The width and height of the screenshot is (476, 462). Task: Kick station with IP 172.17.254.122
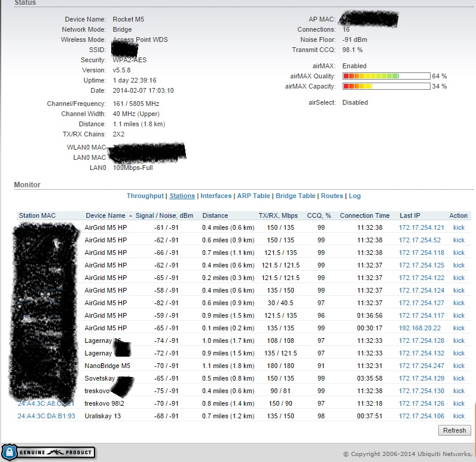(459, 278)
